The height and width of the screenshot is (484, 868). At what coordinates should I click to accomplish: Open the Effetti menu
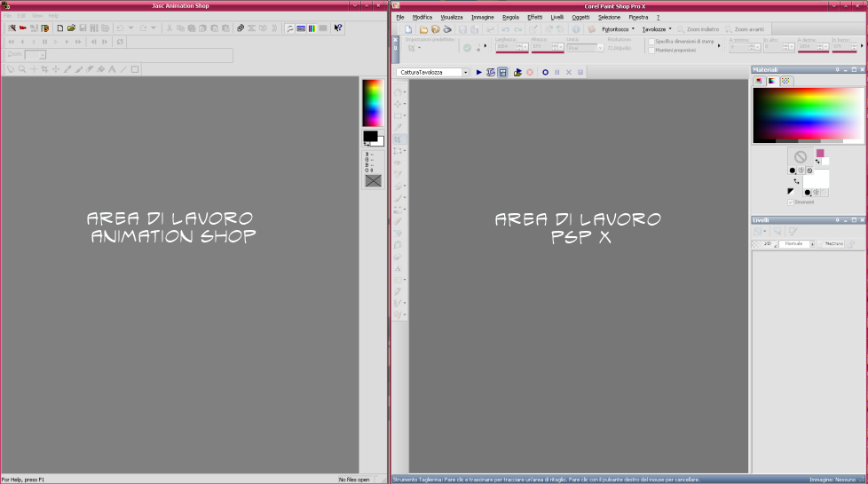[x=535, y=17]
